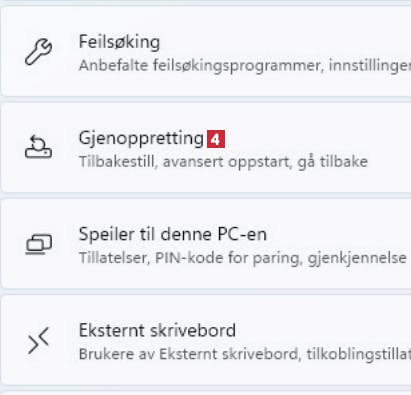The image size is (411, 395).
Task: Open the Feilsøking settings title
Action: coord(119,43)
